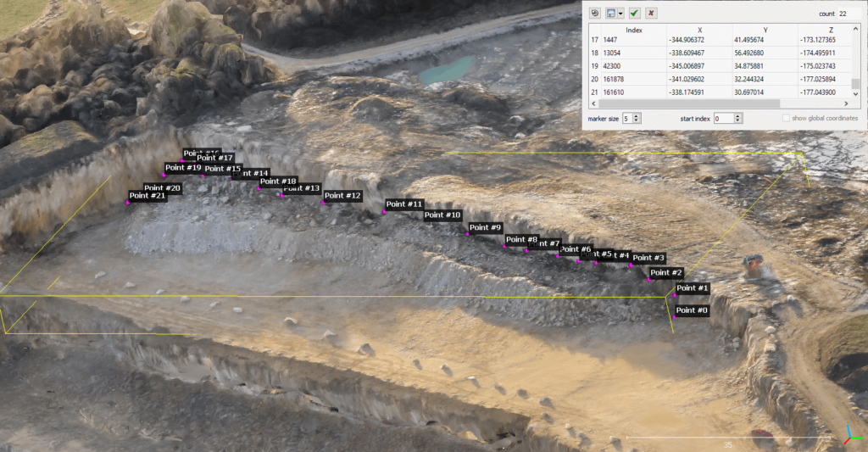Image resolution: width=868 pixels, height=452 pixels.
Task: Select row 20 header in table
Action: [595, 79]
